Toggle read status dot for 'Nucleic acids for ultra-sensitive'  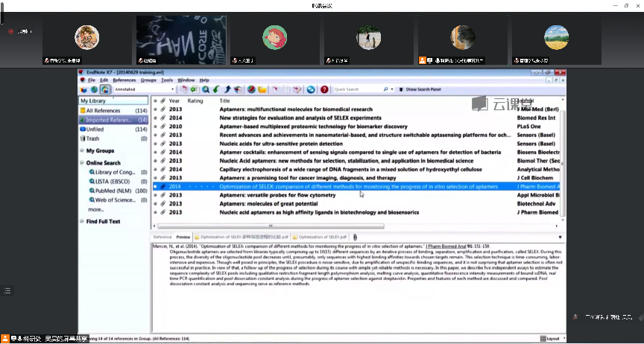155,144
